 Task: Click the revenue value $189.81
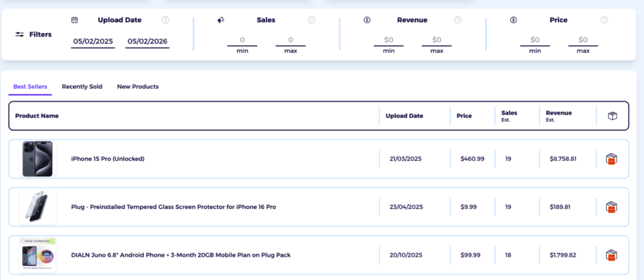coord(560,207)
